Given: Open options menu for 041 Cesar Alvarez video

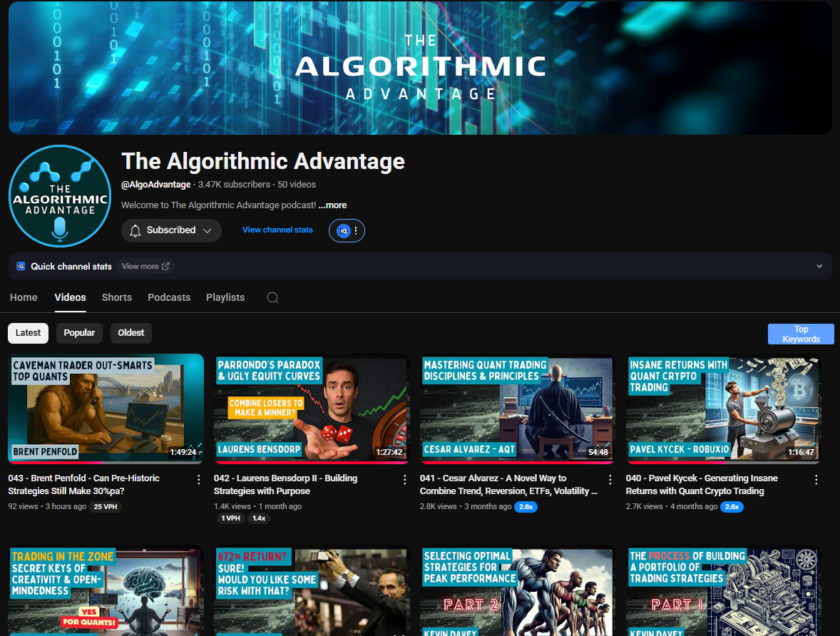Looking at the screenshot, I should pos(610,480).
